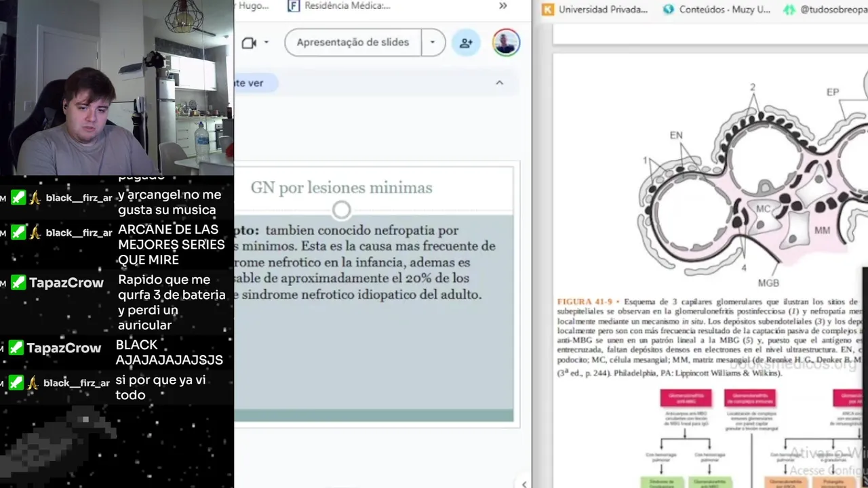Click the share add-person icon
Screen dimensions: 868x488
(466, 43)
